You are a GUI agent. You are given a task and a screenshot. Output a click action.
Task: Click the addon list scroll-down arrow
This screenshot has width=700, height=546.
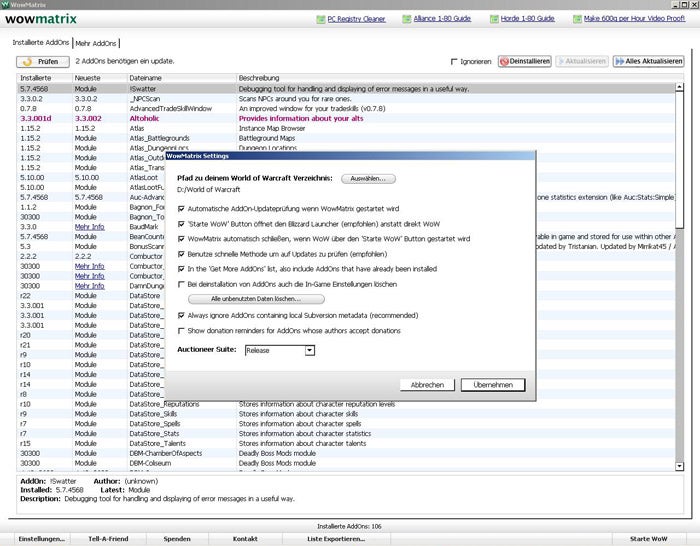point(679,466)
